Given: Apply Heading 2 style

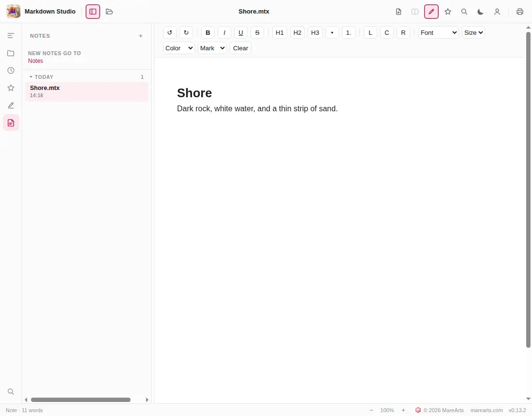Looking at the screenshot, I should coord(297,32).
